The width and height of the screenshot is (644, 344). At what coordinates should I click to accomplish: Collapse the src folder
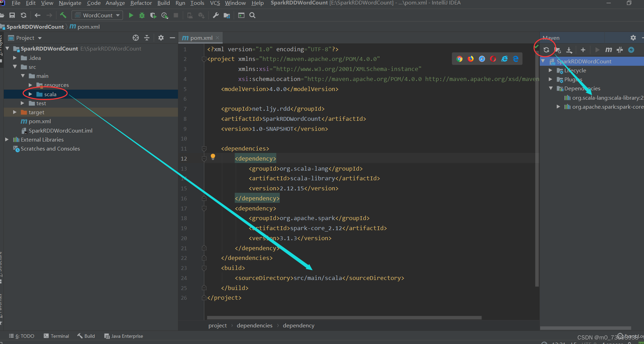(x=15, y=67)
